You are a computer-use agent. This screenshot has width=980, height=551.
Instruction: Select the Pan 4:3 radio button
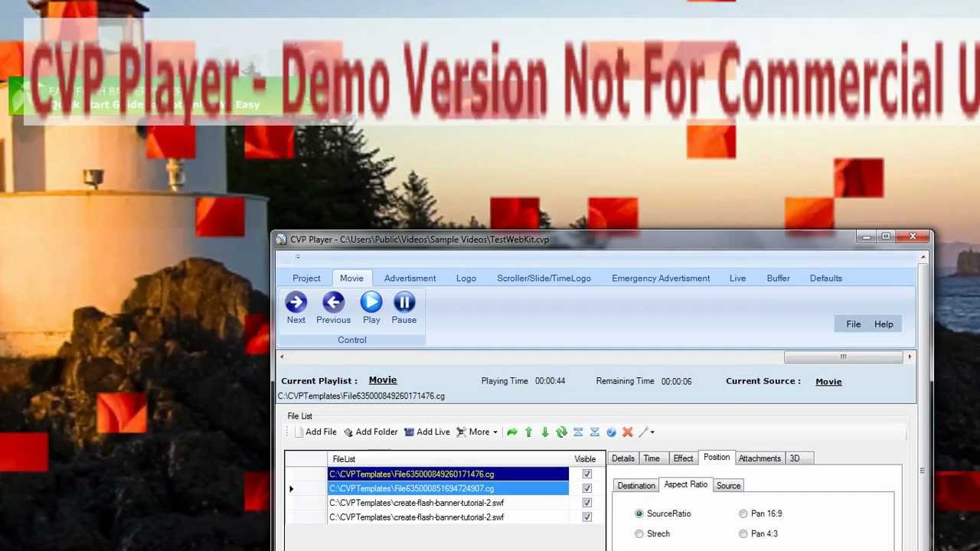point(743,533)
